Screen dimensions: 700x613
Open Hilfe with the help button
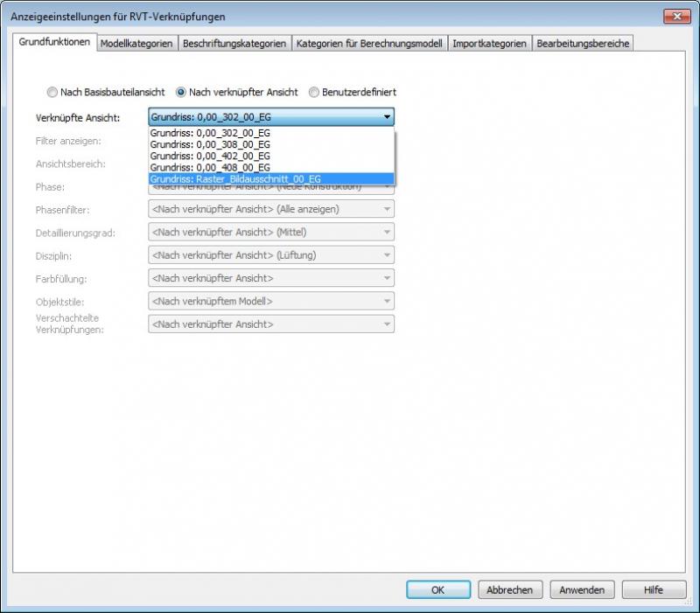point(654,590)
